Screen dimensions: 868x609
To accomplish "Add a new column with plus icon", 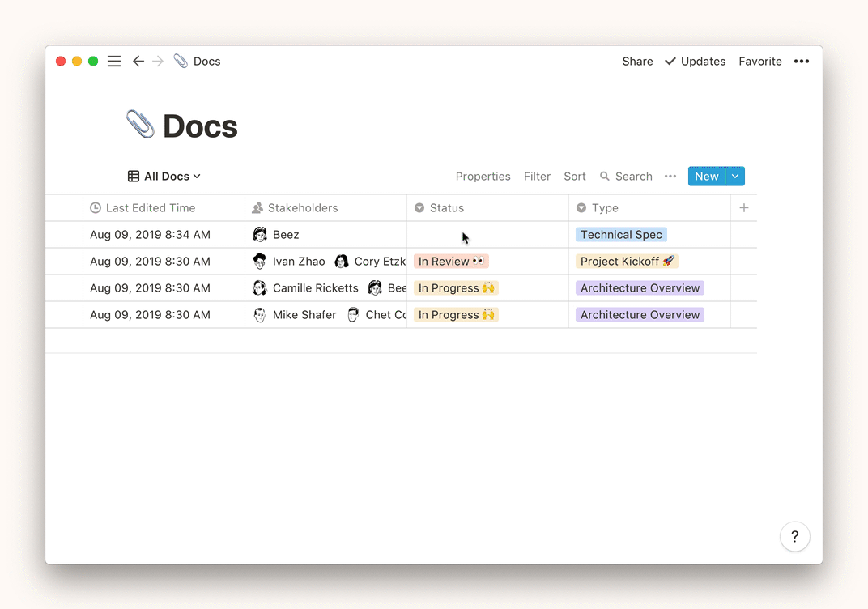I will [743, 208].
